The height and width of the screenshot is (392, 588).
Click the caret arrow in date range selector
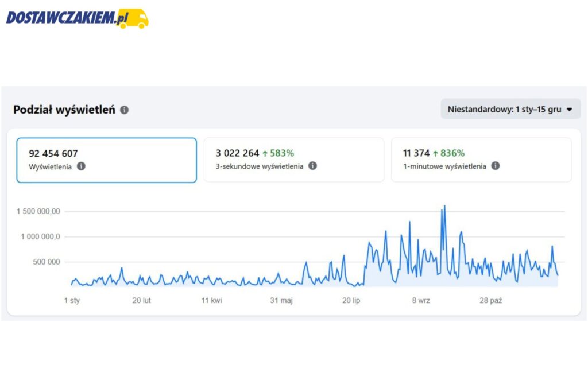pos(570,110)
